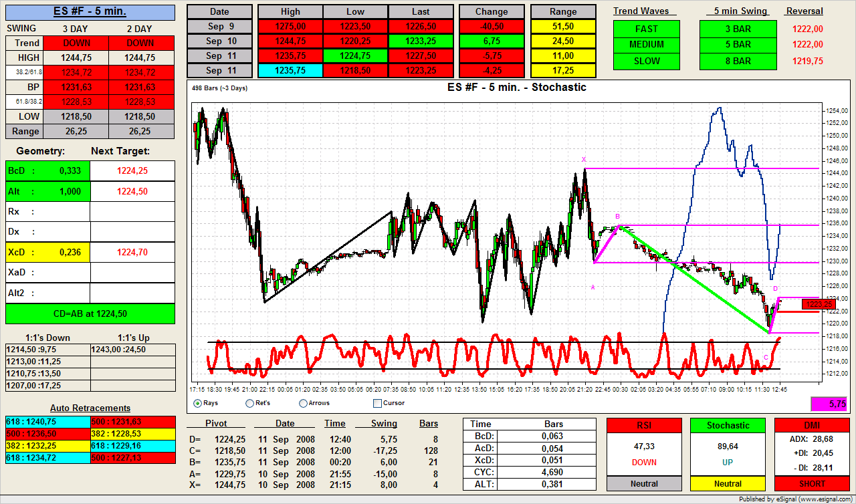
Task: Open the eSignal publisher link
Action: click(x=795, y=499)
